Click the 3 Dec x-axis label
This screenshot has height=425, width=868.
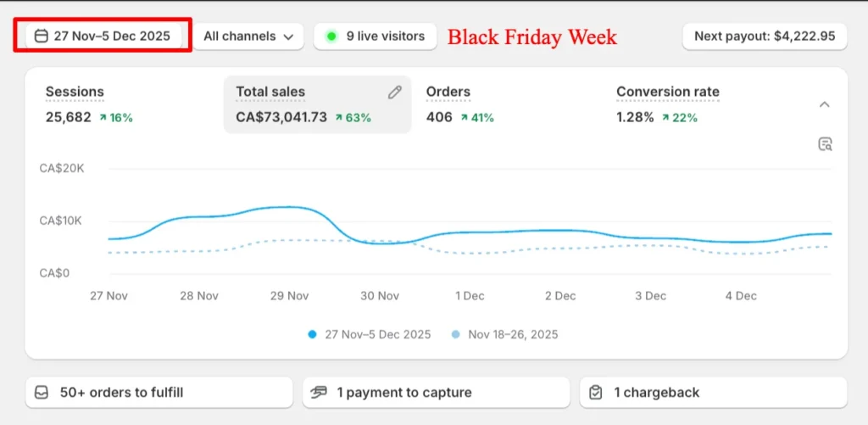tap(650, 296)
